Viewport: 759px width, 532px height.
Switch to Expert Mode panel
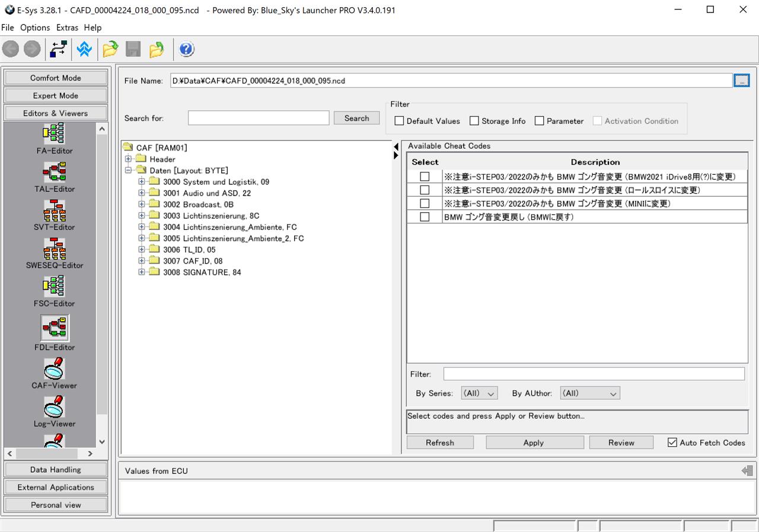coord(56,95)
